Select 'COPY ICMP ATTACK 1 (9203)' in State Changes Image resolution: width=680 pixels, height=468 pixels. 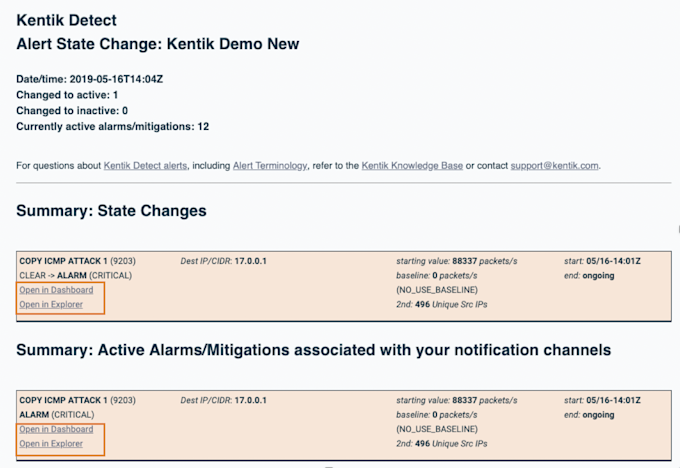[x=77, y=261]
